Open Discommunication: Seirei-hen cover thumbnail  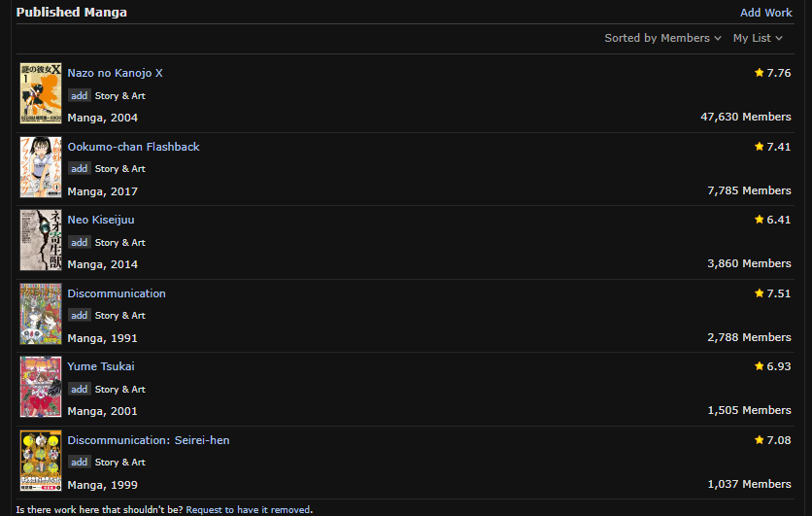point(41,461)
